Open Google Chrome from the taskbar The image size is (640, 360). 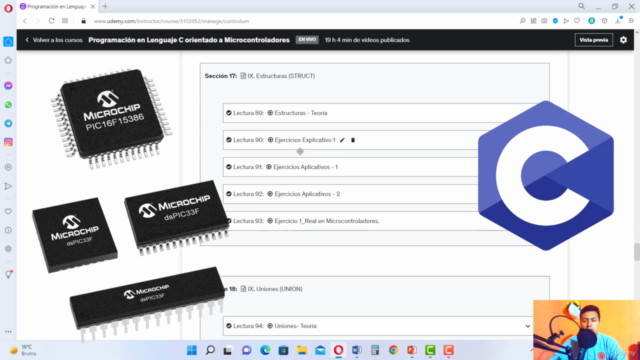point(393,350)
